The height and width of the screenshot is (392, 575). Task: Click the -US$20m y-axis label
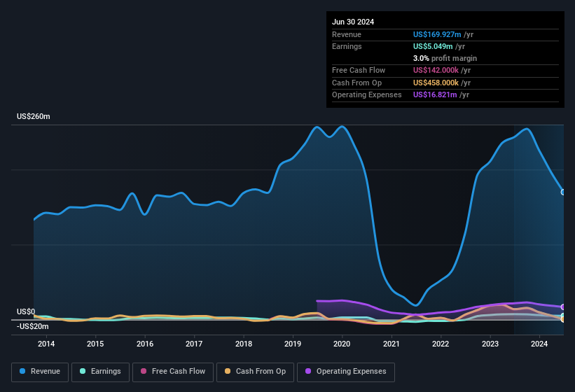coord(32,326)
